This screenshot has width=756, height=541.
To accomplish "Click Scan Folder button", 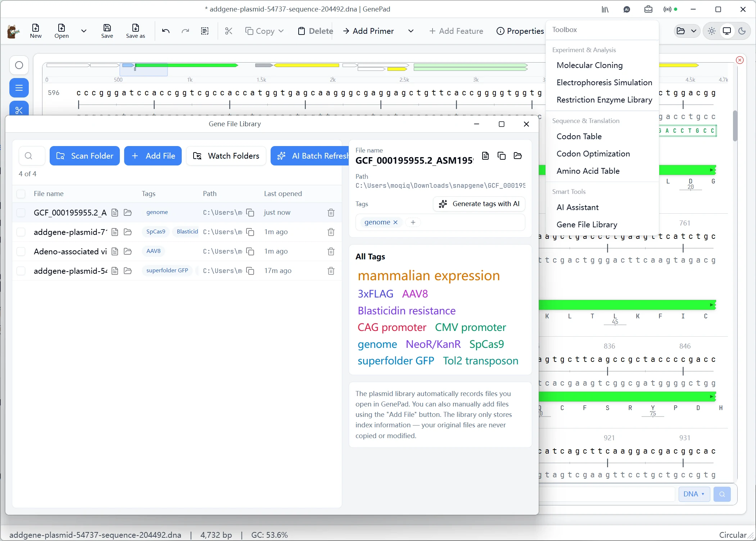I will coord(85,156).
